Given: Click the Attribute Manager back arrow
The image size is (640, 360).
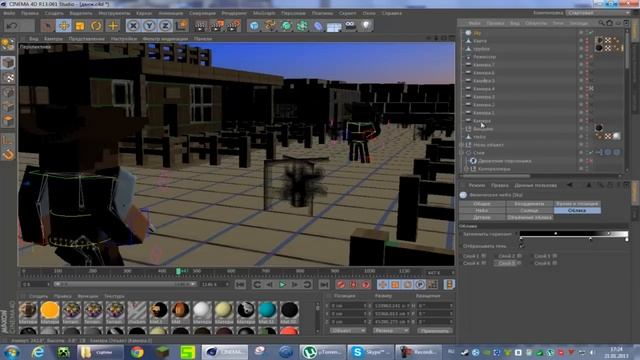Looking at the screenshot, I should 570,185.
